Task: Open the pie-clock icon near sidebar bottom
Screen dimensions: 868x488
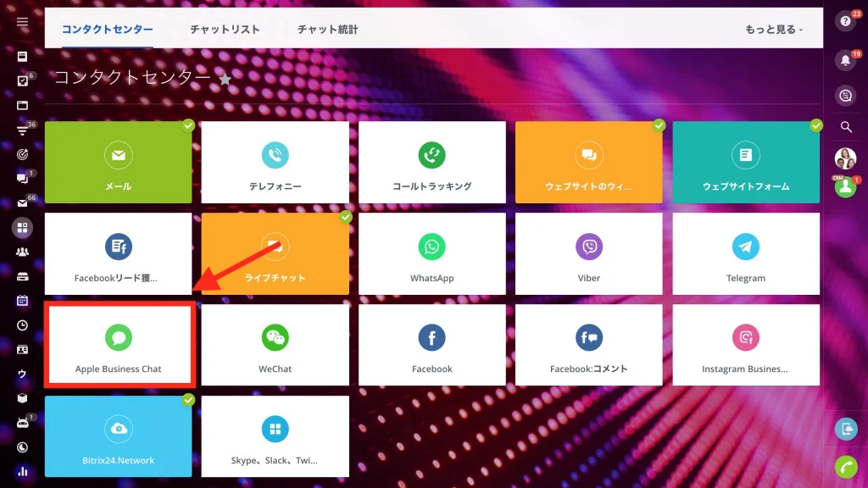Action: tap(22, 447)
